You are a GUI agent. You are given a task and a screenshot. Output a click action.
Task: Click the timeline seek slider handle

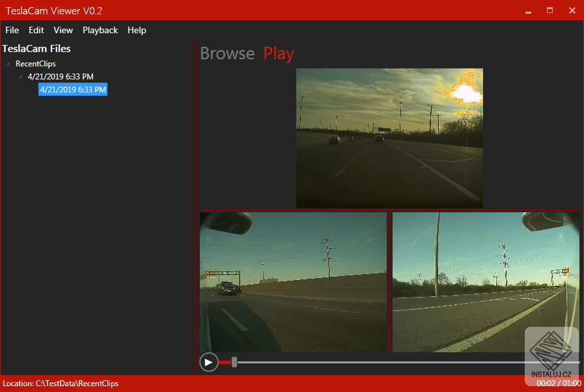click(x=232, y=362)
